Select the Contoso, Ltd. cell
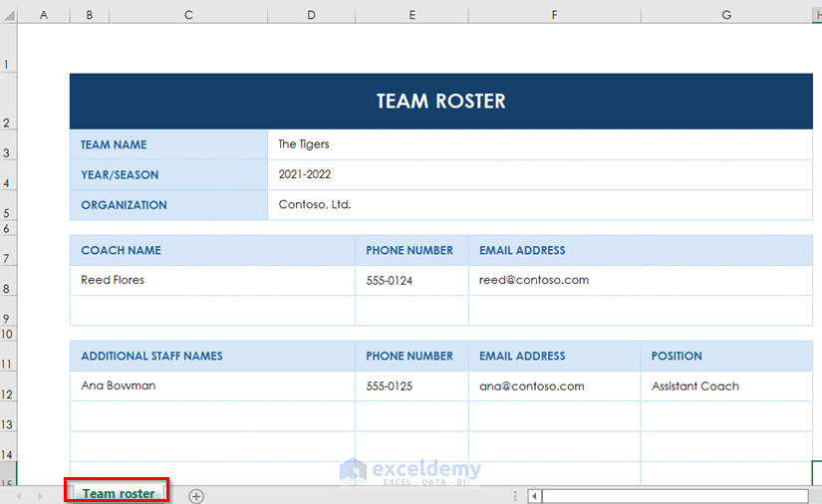 click(540, 205)
